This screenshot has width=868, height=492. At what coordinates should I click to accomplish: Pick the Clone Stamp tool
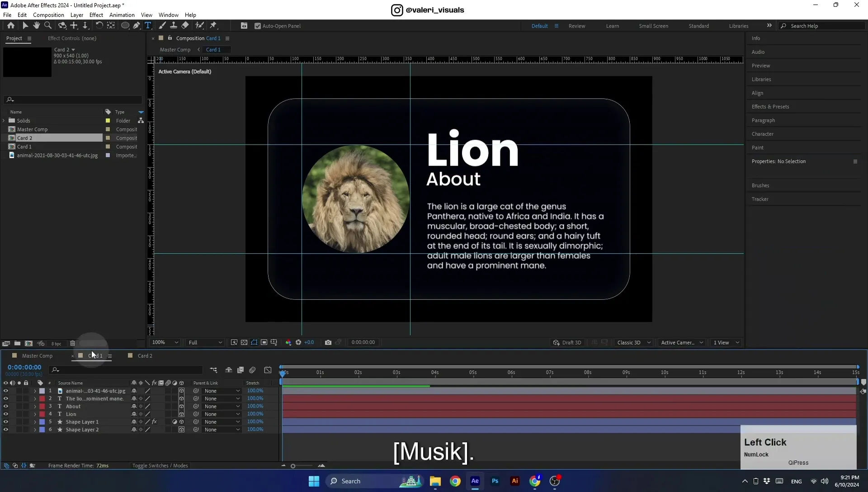pos(173,26)
